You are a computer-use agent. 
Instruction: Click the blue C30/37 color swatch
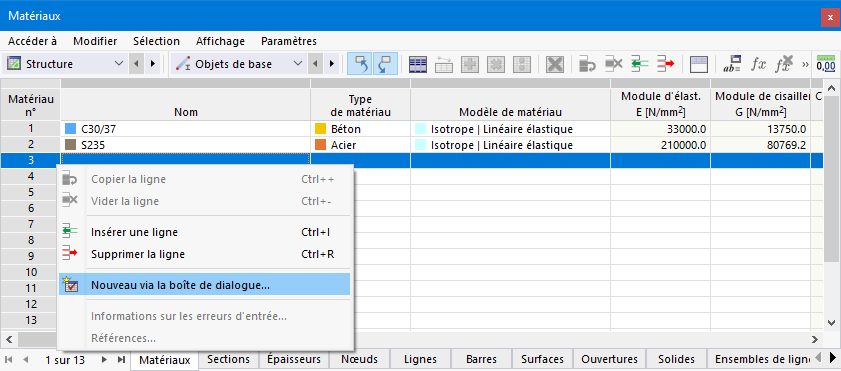click(71, 129)
